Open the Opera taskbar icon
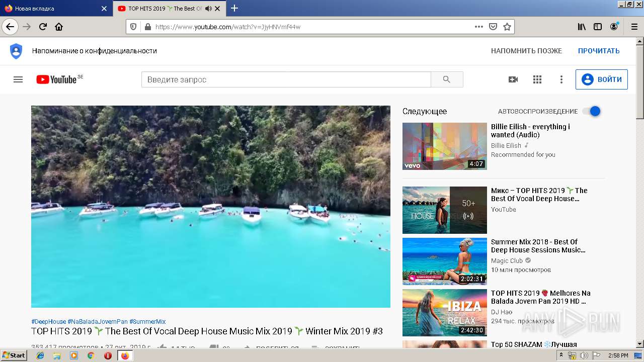 [108, 355]
